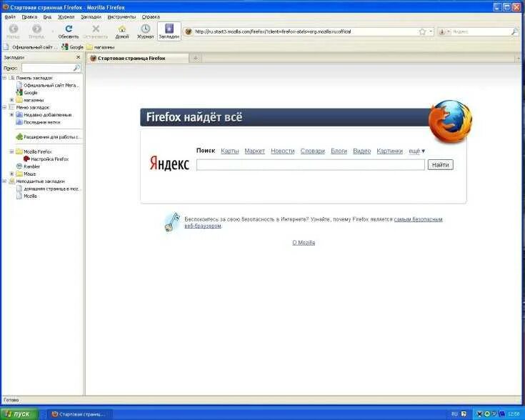Open the Справка menu
Viewport: 525px width, 420px height.
[151, 16]
